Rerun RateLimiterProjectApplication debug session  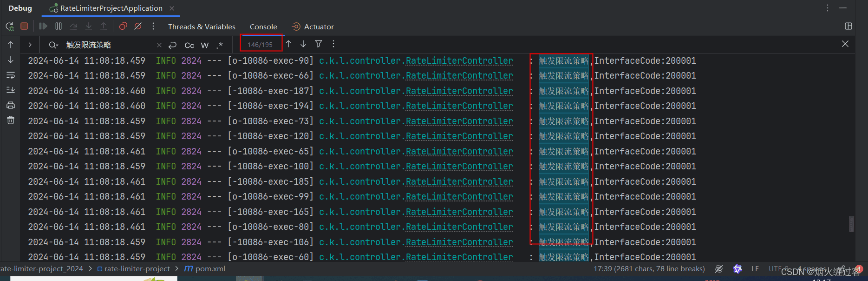pyautogui.click(x=9, y=27)
